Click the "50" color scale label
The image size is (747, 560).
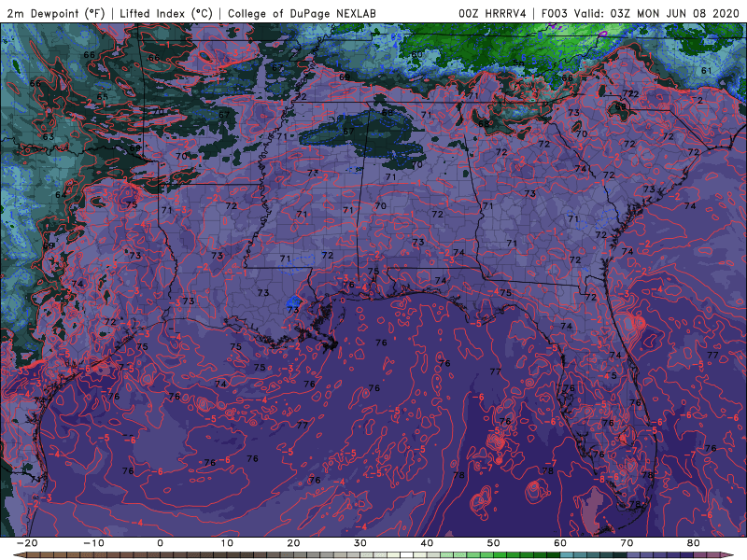pos(494,543)
